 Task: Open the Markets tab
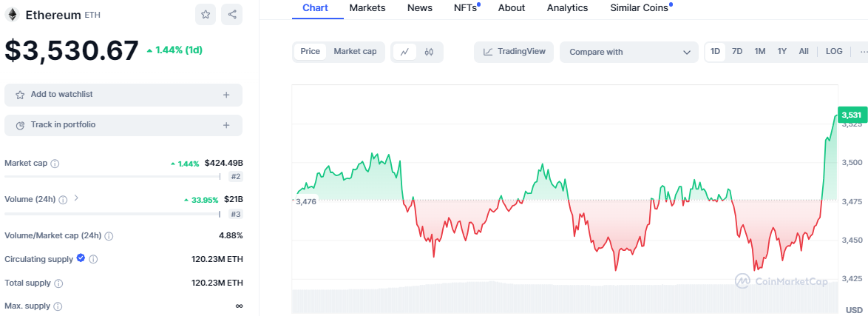tap(367, 7)
